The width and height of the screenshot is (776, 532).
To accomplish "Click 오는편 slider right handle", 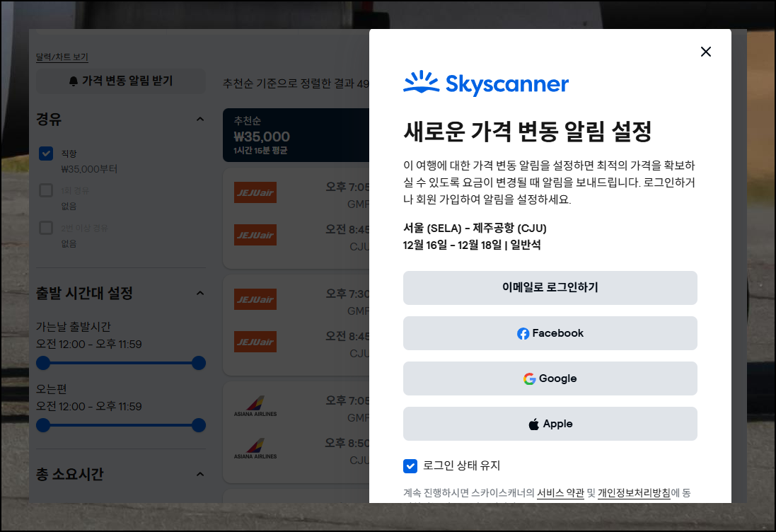I will pos(199,425).
